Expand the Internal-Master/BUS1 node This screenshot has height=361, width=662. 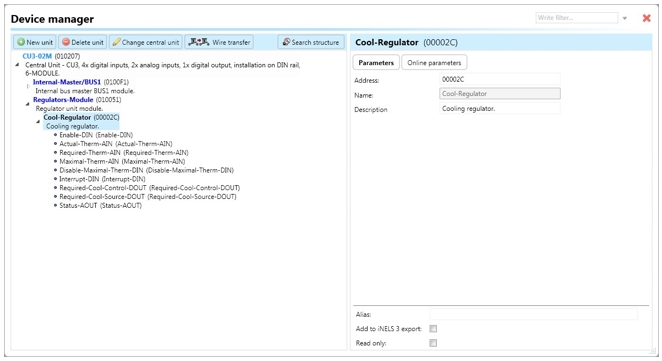tap(28, 86)
